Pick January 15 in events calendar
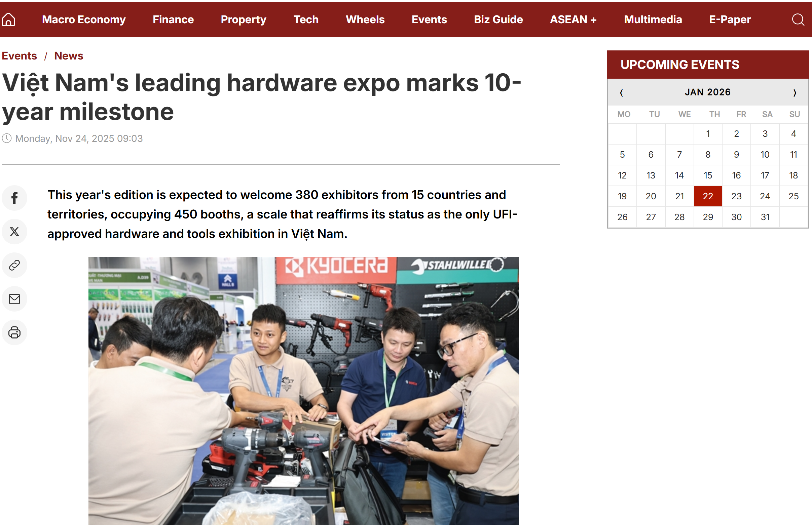 708,175
